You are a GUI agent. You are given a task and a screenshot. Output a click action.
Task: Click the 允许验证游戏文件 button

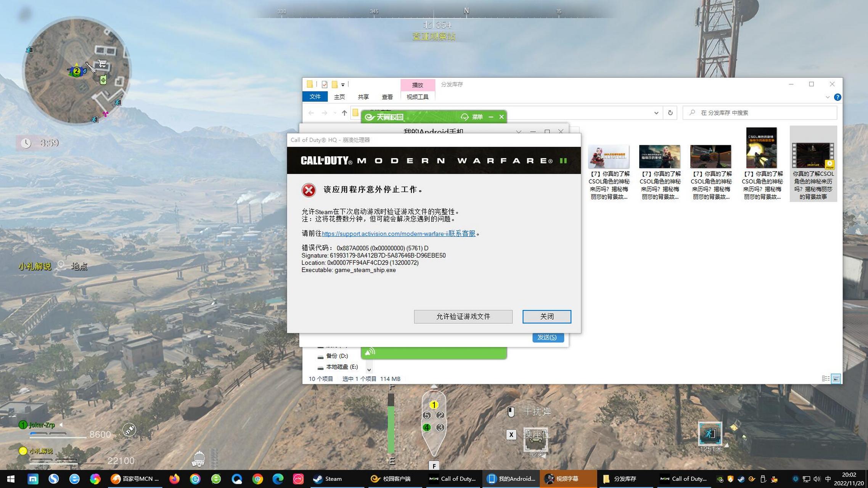point(463,316)
